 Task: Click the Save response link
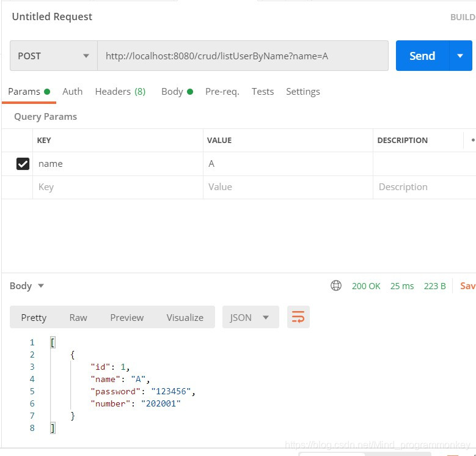pos(468,285)
